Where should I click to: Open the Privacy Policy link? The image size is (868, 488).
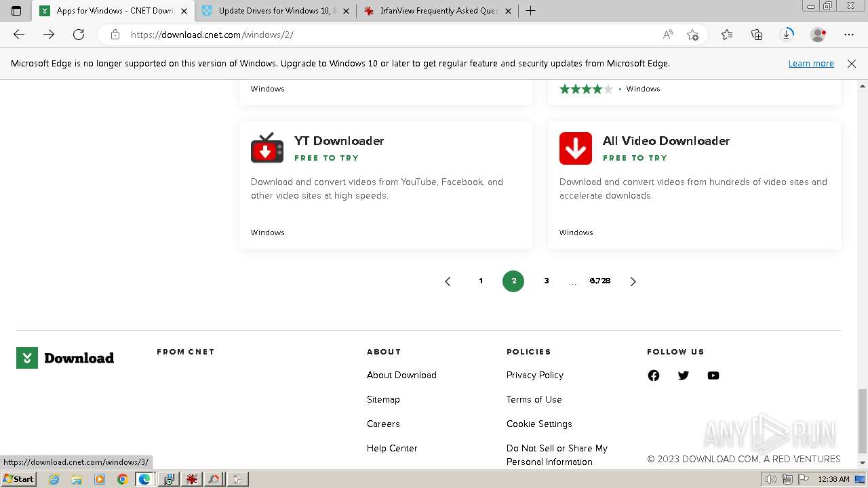[535, 375]
